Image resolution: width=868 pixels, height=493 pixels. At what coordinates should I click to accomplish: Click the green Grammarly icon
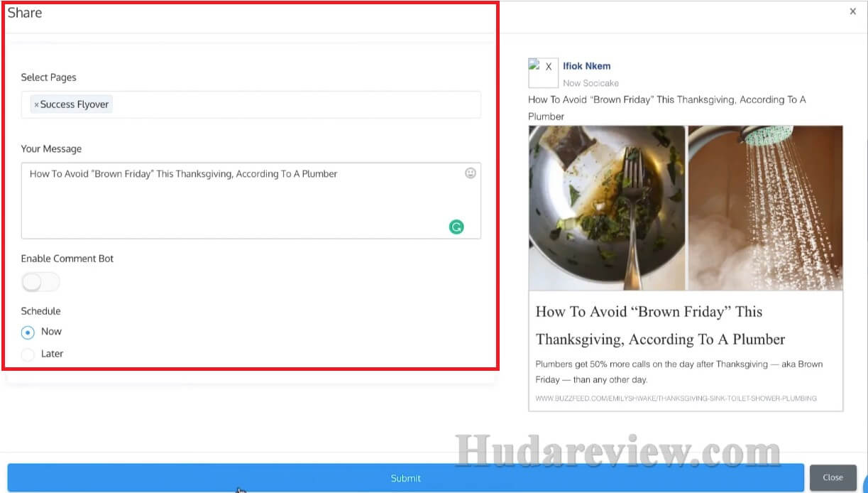click(456, 227)
